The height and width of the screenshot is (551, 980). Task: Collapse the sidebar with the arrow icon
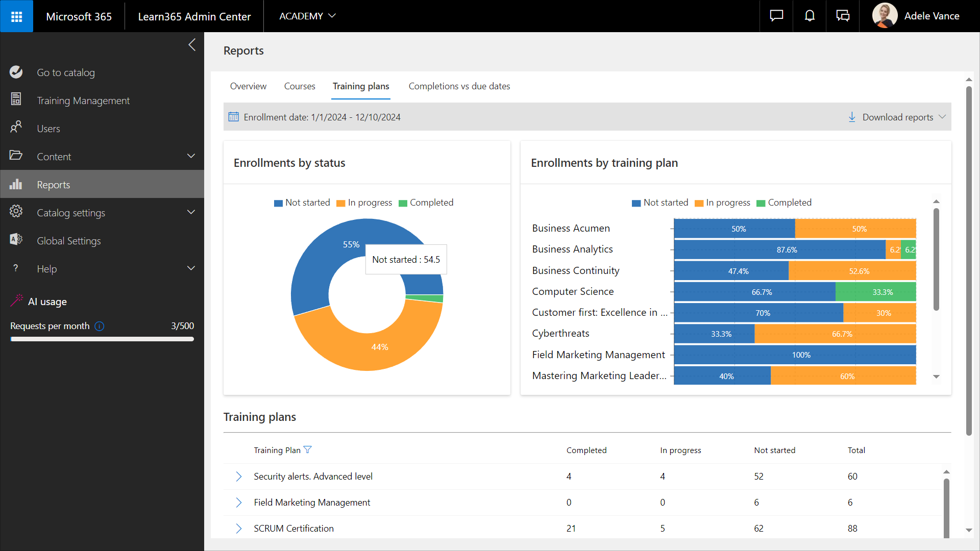coord(192,45)
